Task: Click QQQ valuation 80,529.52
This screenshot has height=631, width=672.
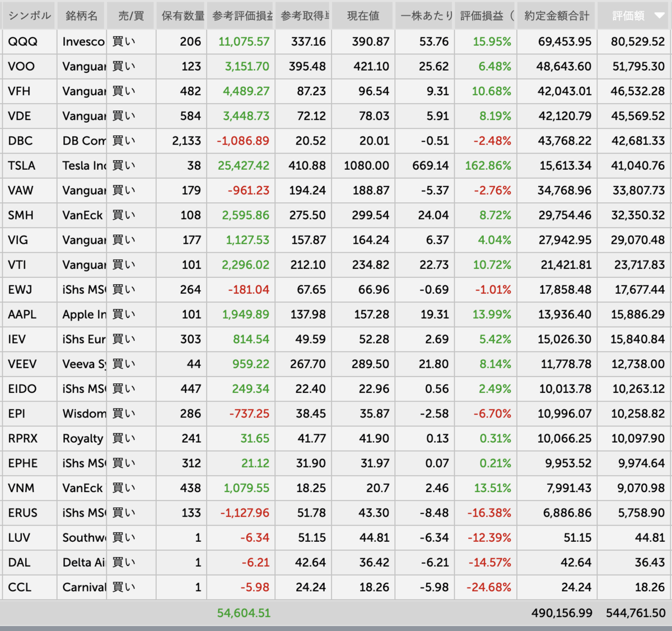Action: (638, 42)
